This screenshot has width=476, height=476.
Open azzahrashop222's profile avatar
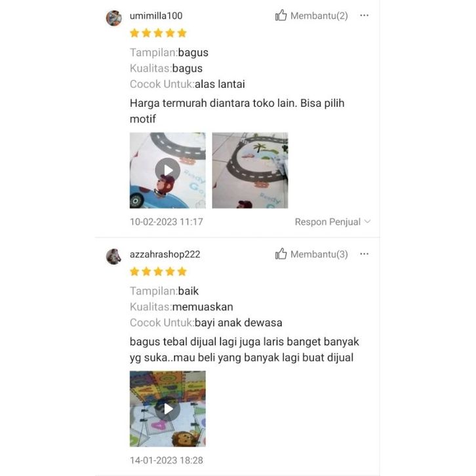(114, 256)
